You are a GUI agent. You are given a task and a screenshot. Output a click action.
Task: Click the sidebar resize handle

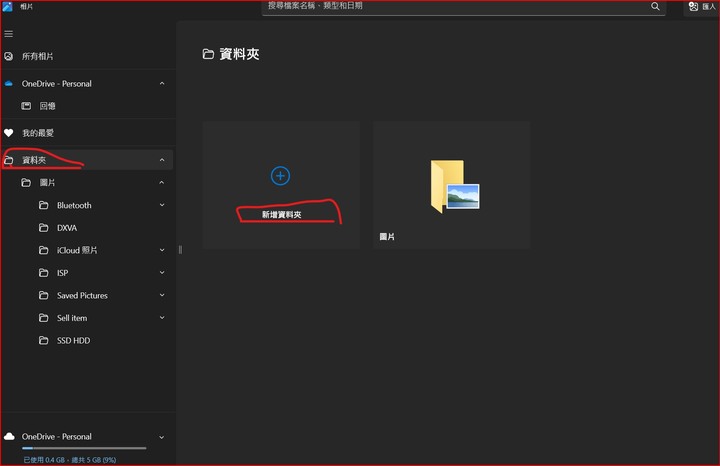pyautogui.click(x=180, y=250)
